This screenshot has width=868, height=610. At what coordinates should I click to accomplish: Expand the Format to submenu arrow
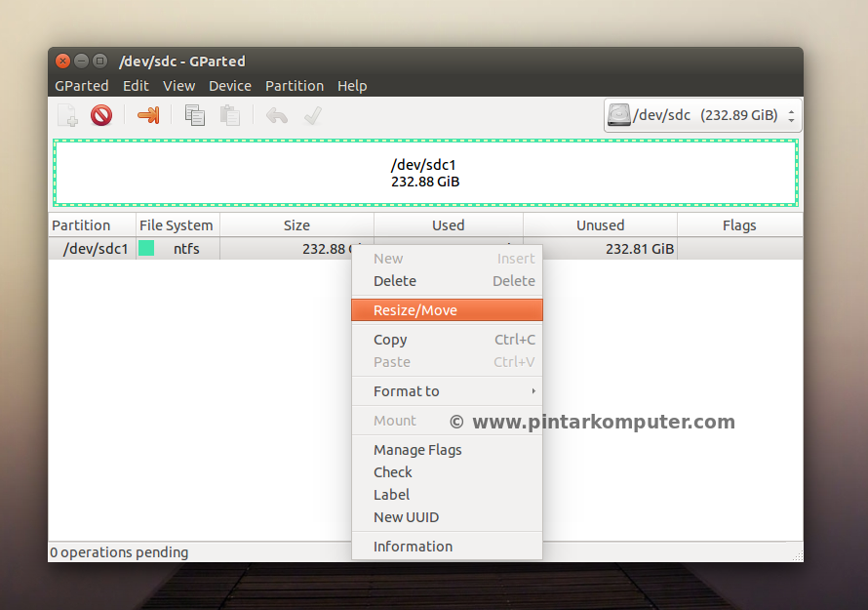533,391
